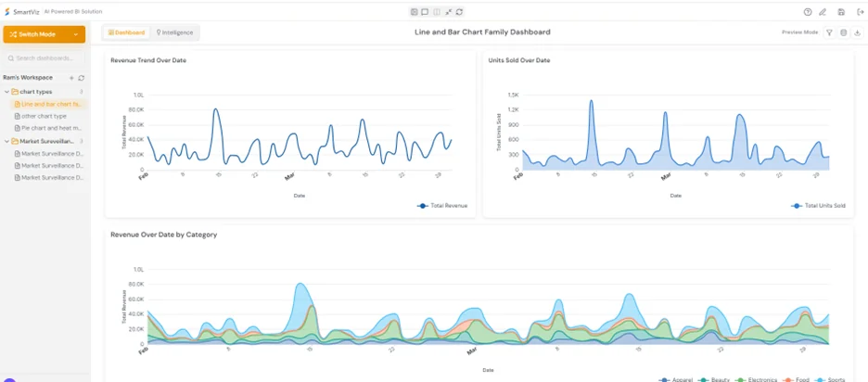Toggle Total Units Sold legend entry

(818, 206)
